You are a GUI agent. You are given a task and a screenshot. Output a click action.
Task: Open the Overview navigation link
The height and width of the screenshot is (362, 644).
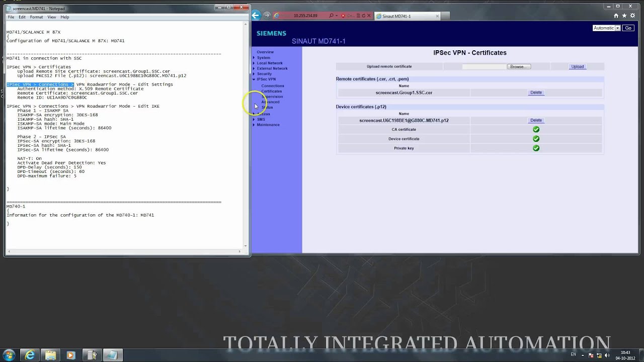pos(265,52)
